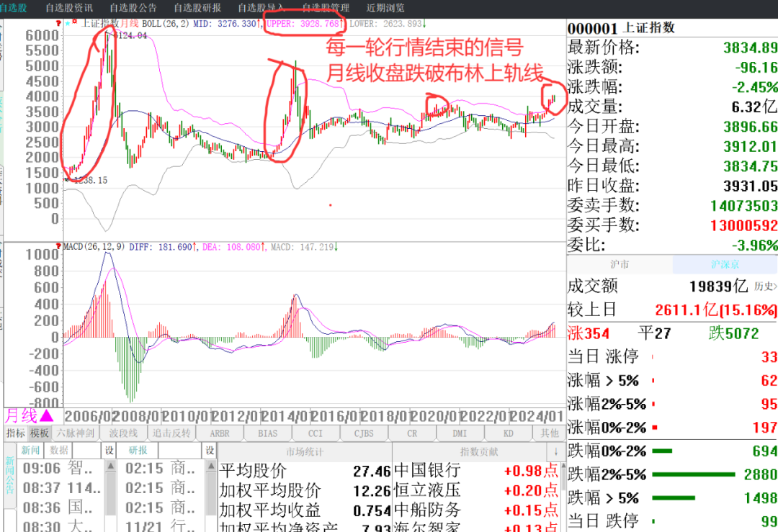The width and height of the screenshot is (778, 532).
Task: Click the 设 settings button next to 数据 tab
Action: [109, 450]
